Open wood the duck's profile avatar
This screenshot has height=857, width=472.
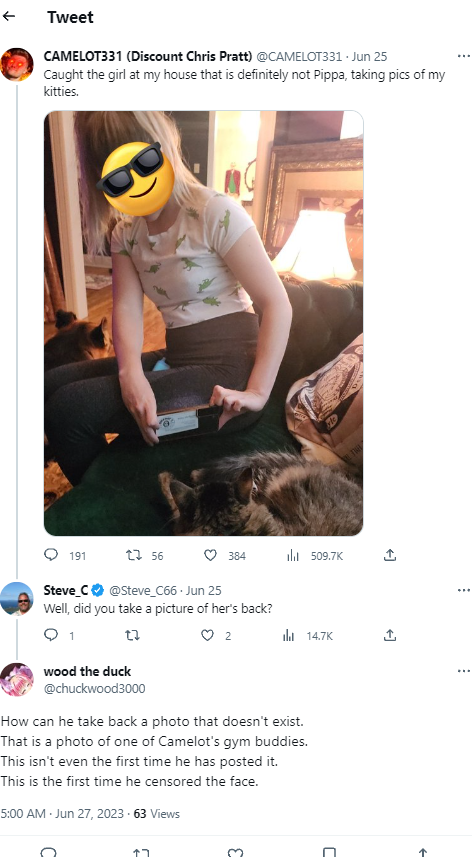click(x=17, y=679)
